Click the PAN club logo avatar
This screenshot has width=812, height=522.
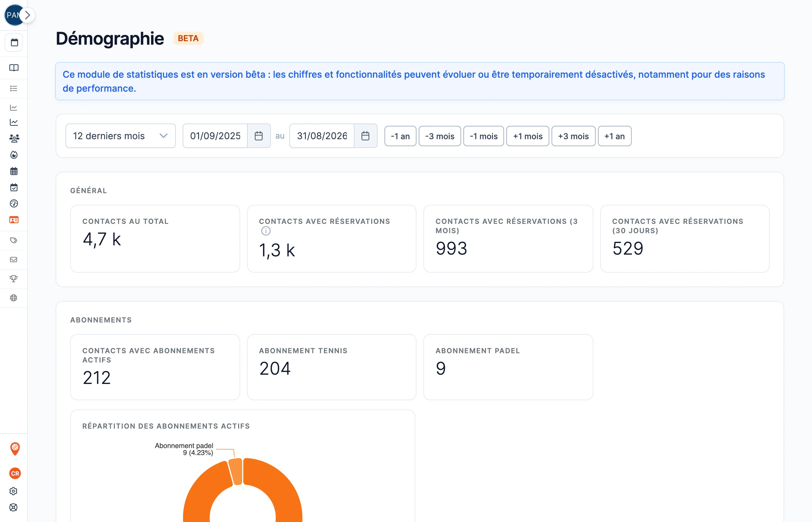point(12,15)
